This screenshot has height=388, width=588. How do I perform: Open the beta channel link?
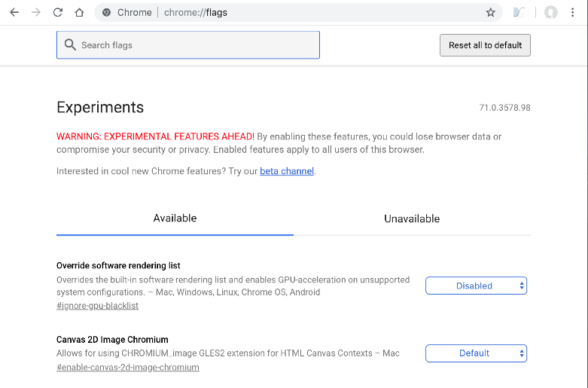coord(287,171)
